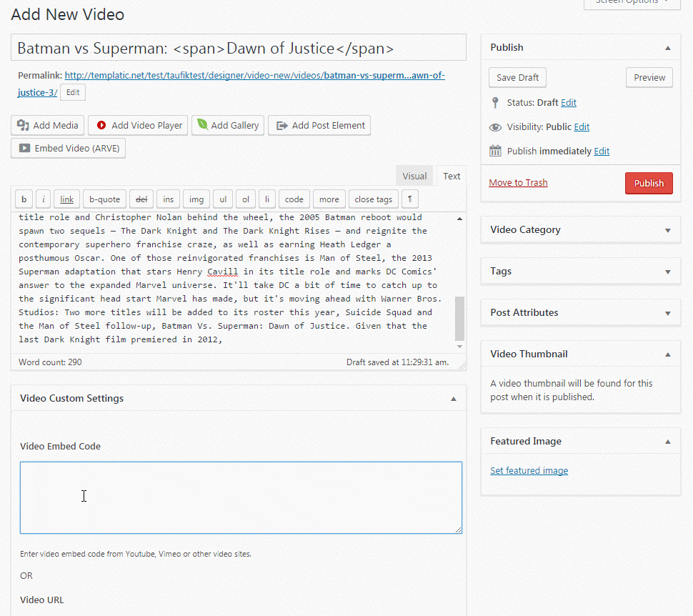693x616 pixels.
Task: Expand the Video Category panel
Action: tap(668, 230)
